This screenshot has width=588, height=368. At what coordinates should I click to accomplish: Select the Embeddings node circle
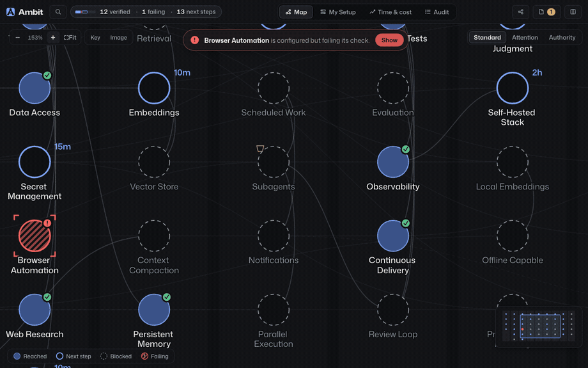[x=154, y=88]
